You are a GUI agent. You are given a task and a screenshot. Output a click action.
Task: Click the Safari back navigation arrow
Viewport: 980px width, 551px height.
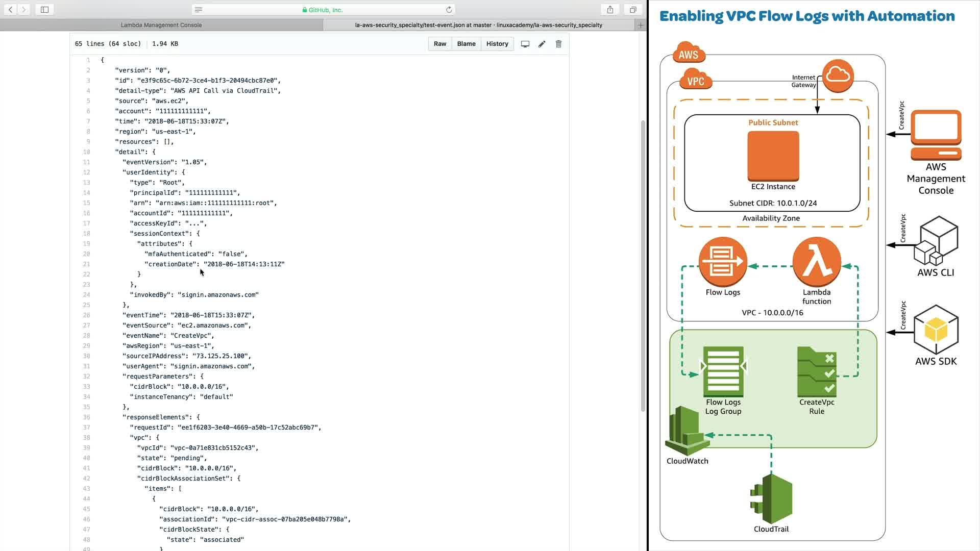pyautogui.click(x=10, y=10)
